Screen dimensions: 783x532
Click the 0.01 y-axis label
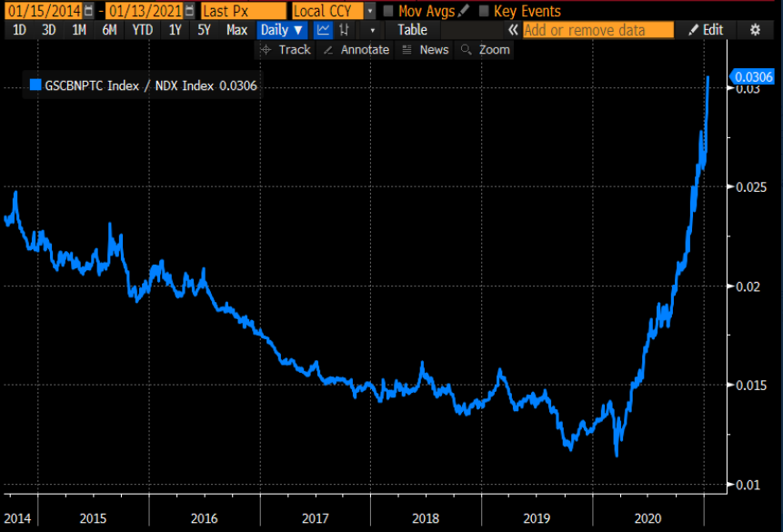pos(748,485)
